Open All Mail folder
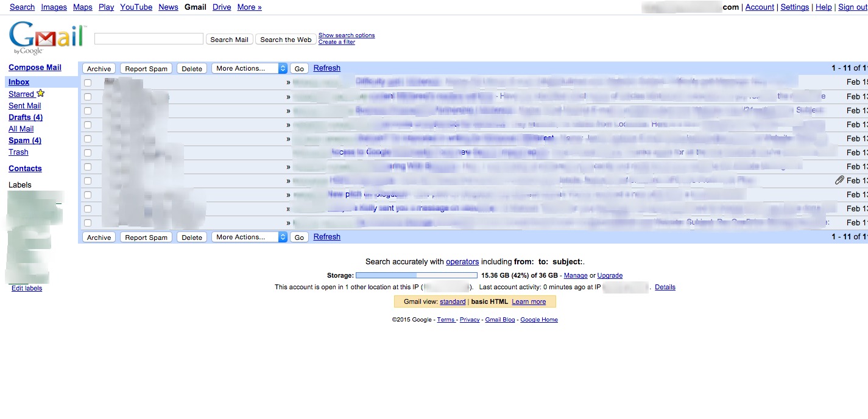Screen dimensions: 868x419 click(x=21, y=129)
